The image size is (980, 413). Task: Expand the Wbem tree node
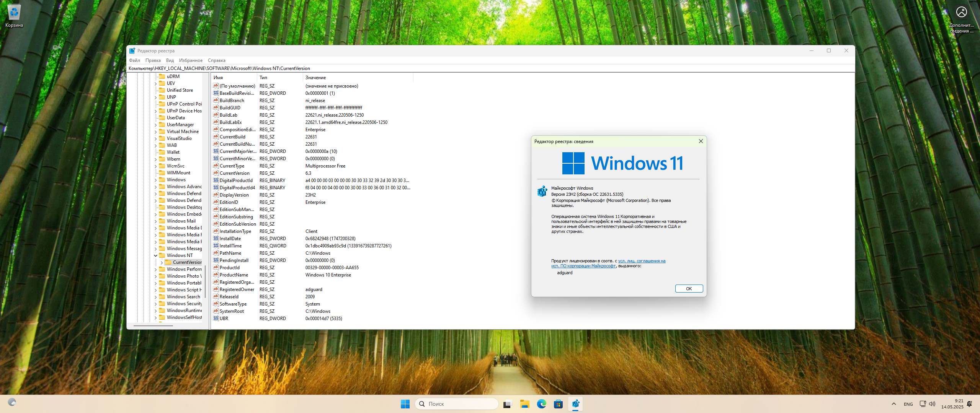click(155, 159)
